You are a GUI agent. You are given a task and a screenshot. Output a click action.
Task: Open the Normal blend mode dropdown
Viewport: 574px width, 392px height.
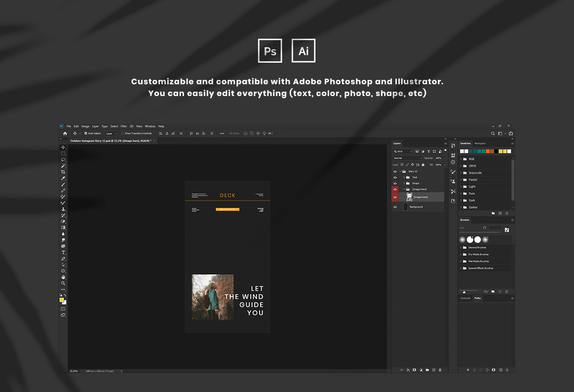[x=406, y=158]
